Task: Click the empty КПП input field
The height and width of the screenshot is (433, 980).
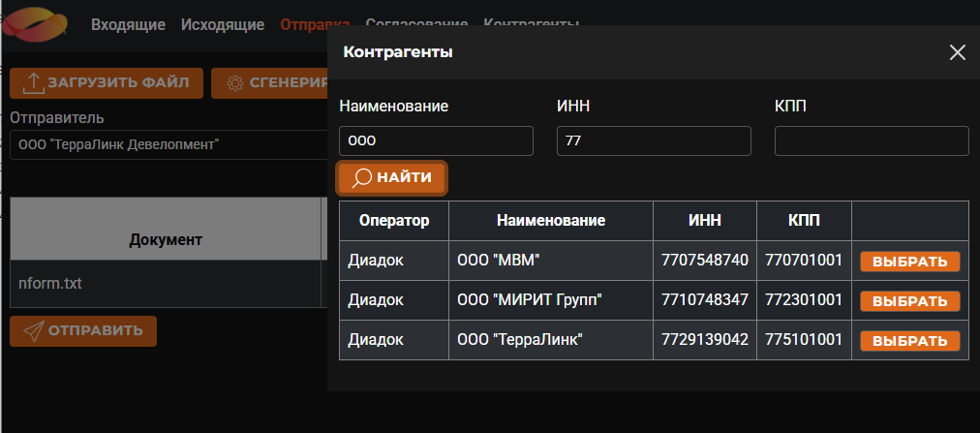Action: tap(872, 141)
